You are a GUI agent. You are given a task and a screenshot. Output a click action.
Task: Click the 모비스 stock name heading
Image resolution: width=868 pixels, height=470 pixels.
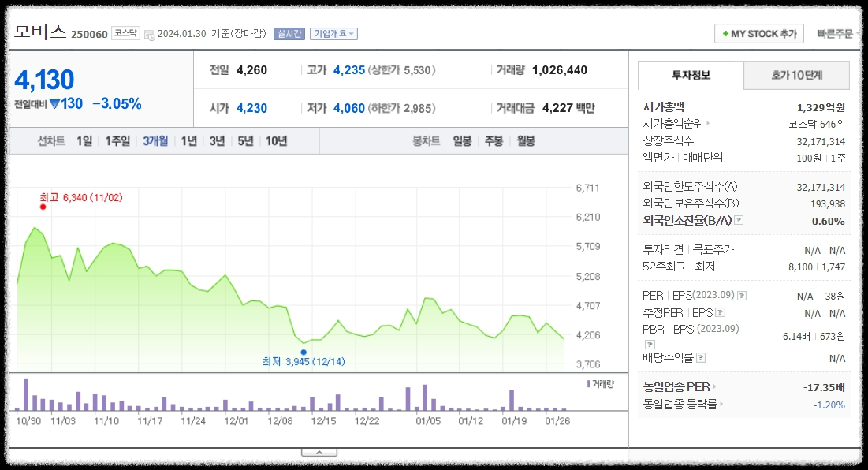tap(40, 32)
